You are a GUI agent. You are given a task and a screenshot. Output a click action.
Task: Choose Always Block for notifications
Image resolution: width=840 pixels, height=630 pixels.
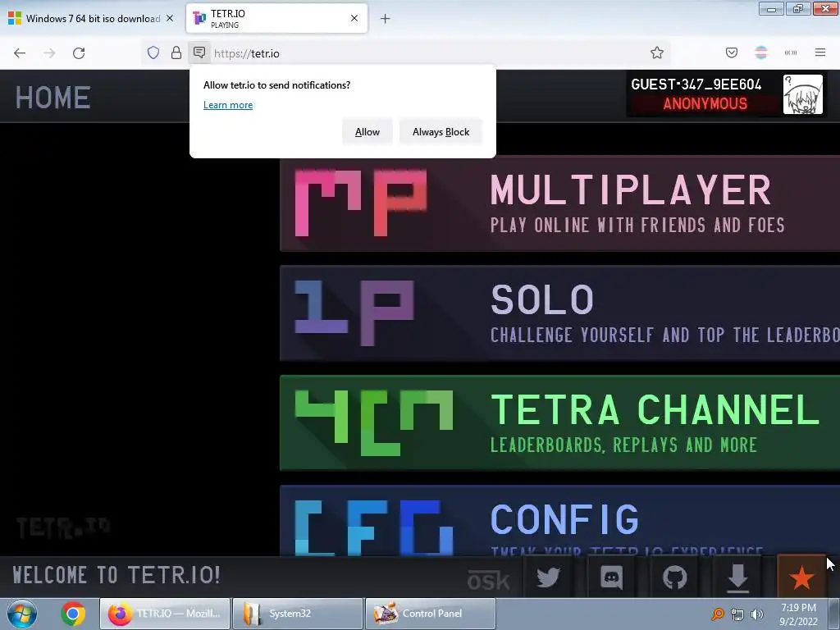coord(441,132)
